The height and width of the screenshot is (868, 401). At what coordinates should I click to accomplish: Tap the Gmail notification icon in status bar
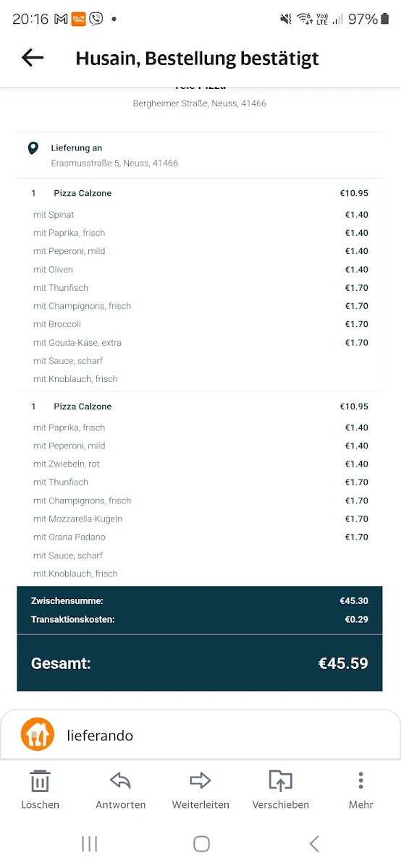(61, 20)
